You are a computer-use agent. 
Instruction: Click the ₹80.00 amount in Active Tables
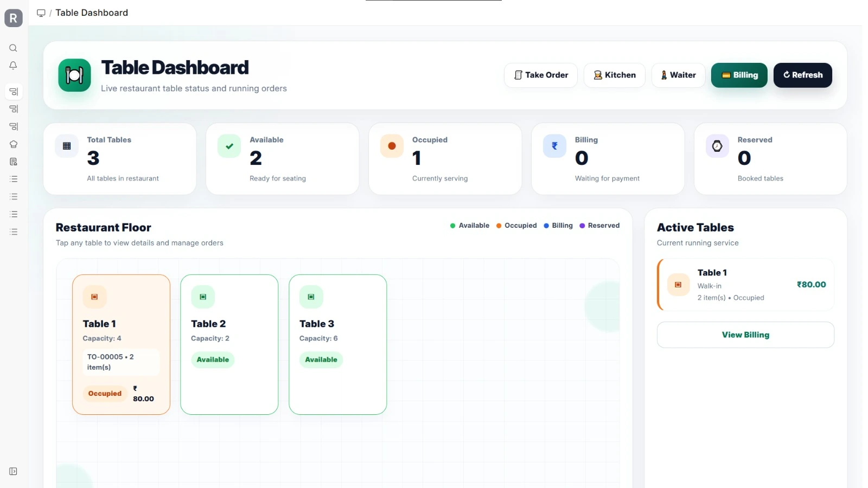coord(811,285)
